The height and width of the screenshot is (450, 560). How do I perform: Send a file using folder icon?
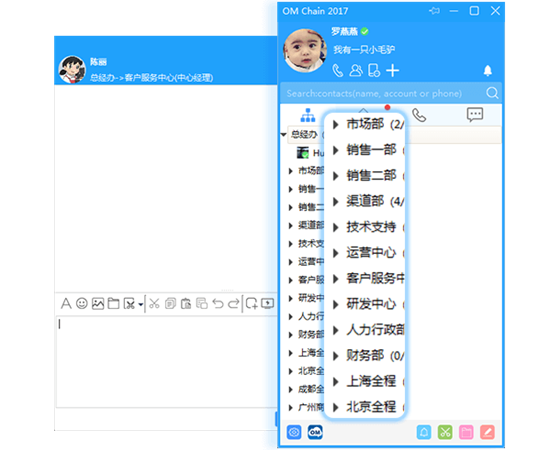coord(114,304)
